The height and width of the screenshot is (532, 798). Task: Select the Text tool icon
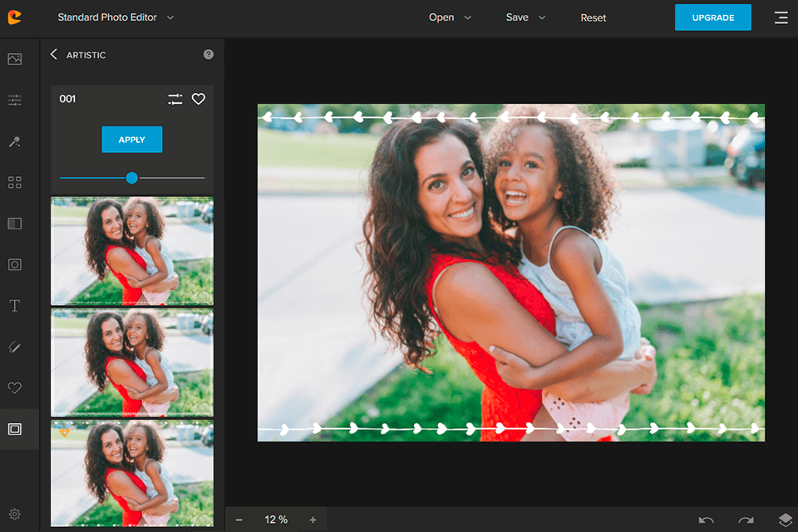click(x=15, y=305)
